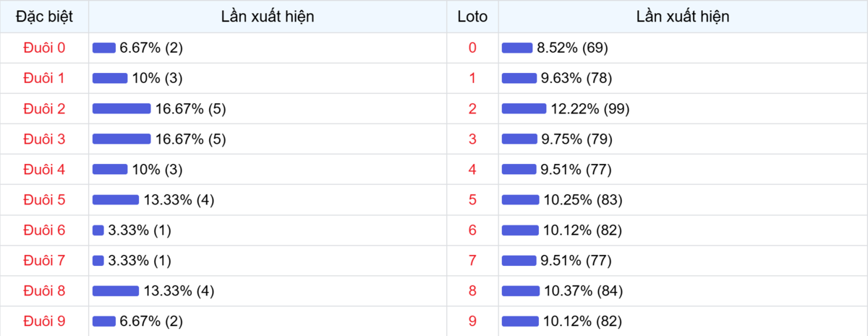This screenshot has height=336, width=868.
Task: Click the "10.25% (83)" value text
Action: point(583,199)
